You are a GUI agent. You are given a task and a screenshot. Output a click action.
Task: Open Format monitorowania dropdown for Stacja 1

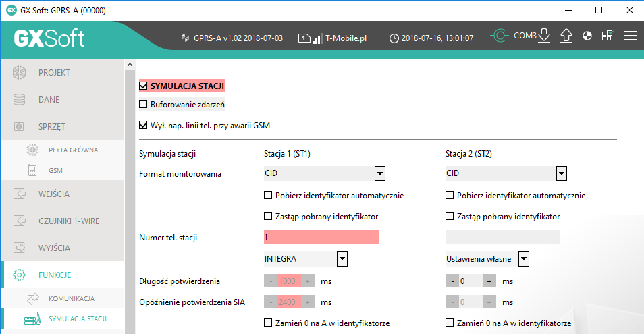click(380, 174)
